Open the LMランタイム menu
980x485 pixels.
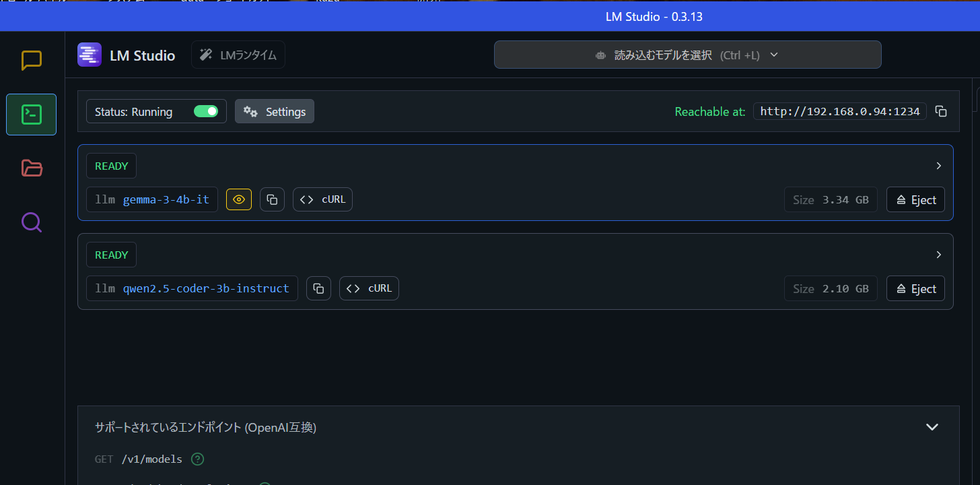point(238,55)
